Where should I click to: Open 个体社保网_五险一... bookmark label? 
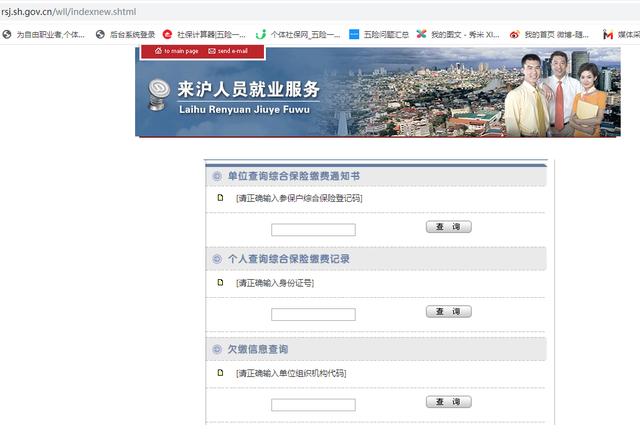point(305,35)
